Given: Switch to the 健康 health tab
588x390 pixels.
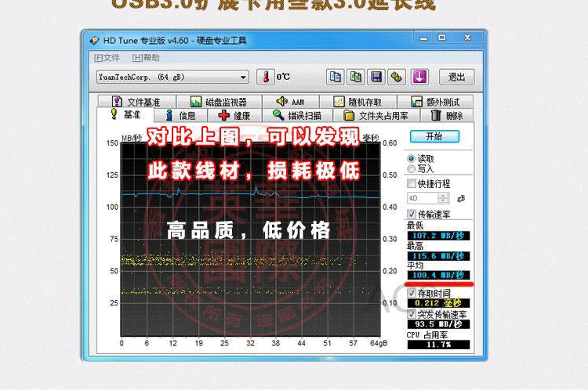Looking at the screenshot, I should tap(234, 115).
